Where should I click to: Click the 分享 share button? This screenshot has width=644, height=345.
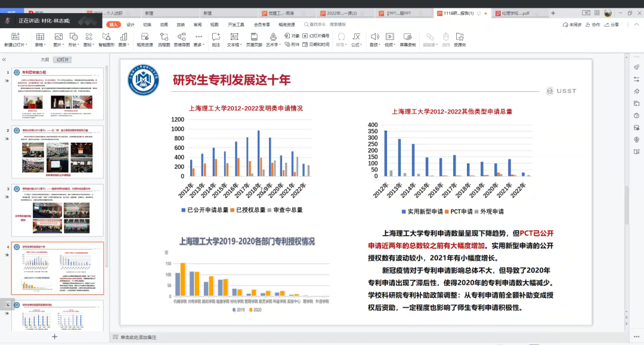(612, 24)
